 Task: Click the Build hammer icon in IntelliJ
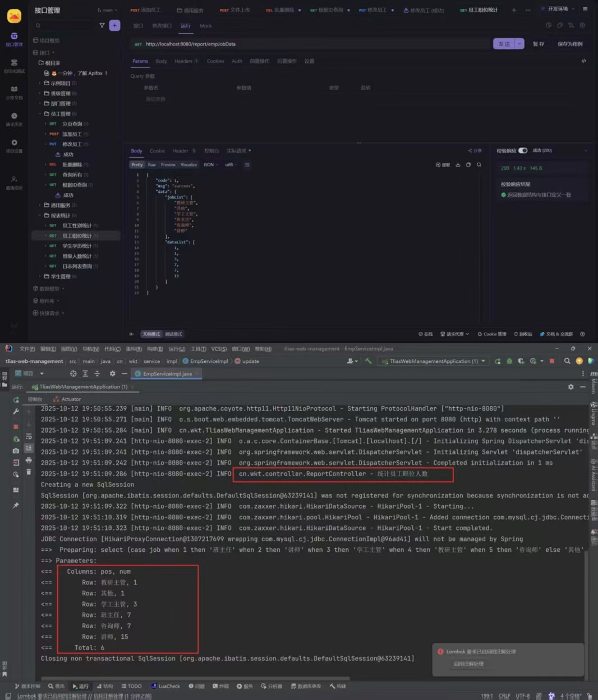pos(368,361)
